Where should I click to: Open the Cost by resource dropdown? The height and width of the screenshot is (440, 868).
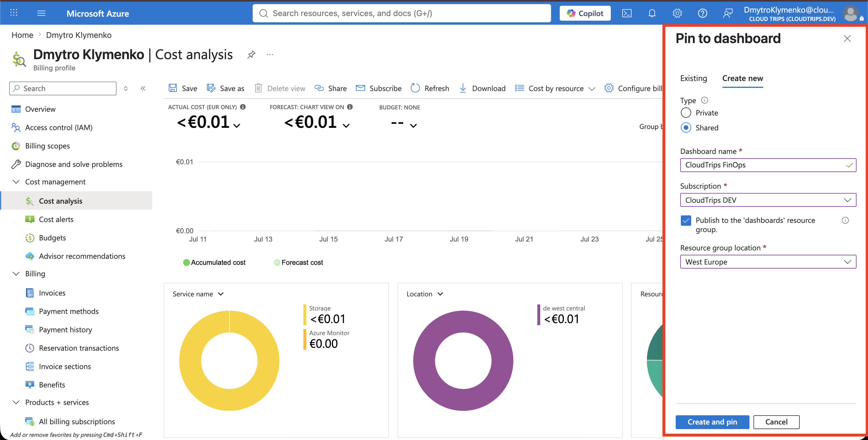[555, 88]
